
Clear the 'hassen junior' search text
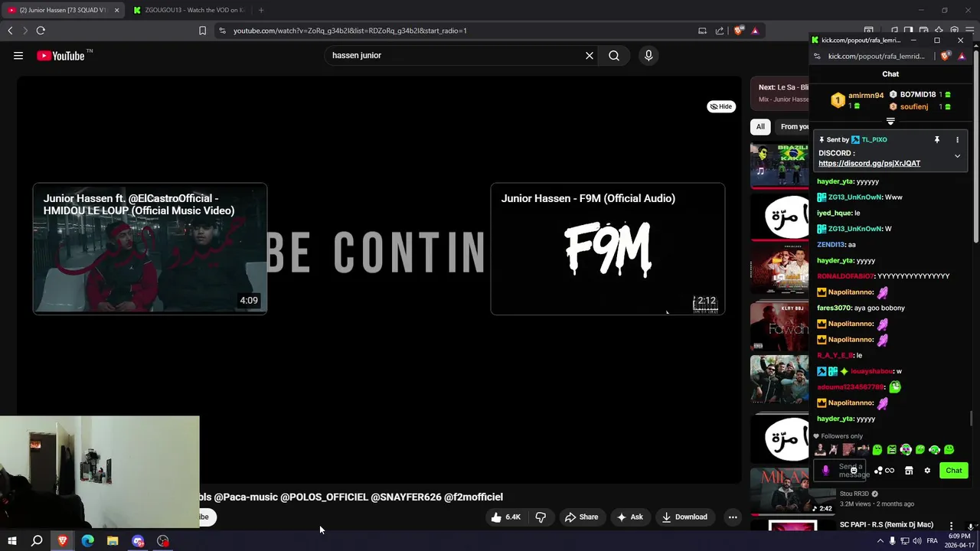(590, 55)
